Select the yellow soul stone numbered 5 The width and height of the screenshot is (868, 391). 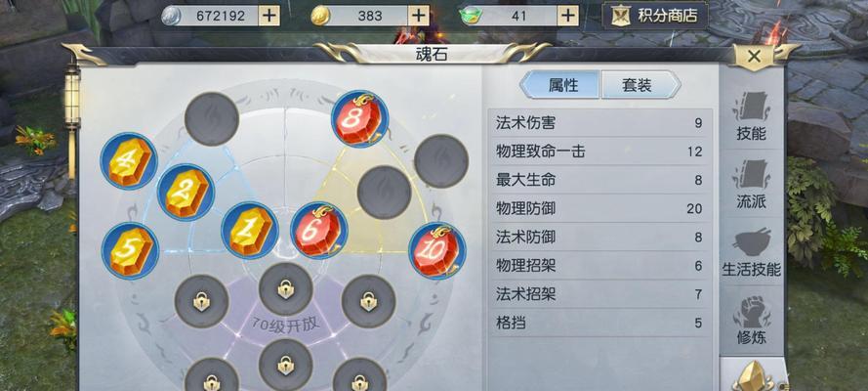pos(130,251)
